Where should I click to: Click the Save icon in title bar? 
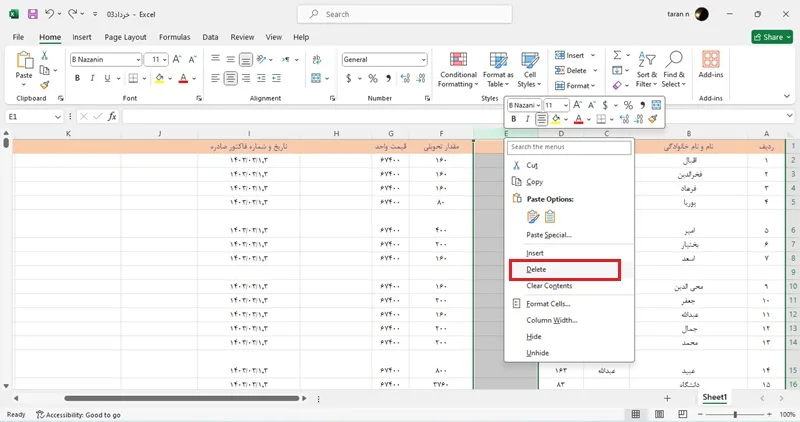[x=33, y=14]
